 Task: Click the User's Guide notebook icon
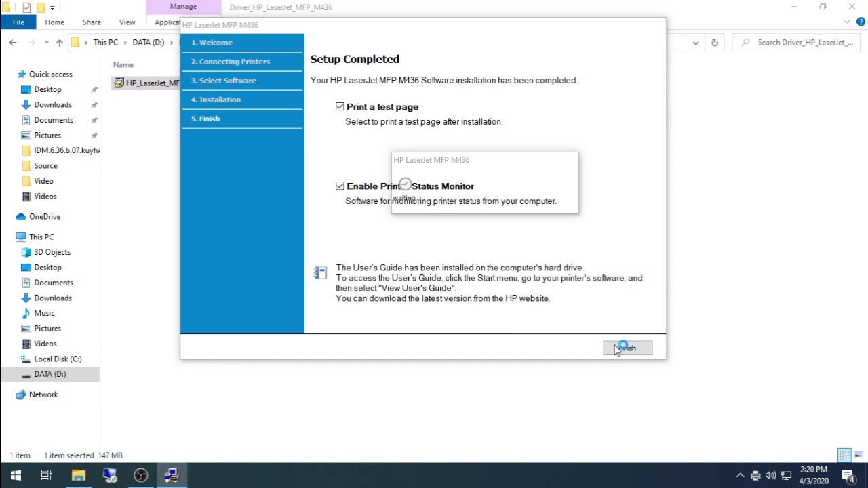tap(320, 272)
